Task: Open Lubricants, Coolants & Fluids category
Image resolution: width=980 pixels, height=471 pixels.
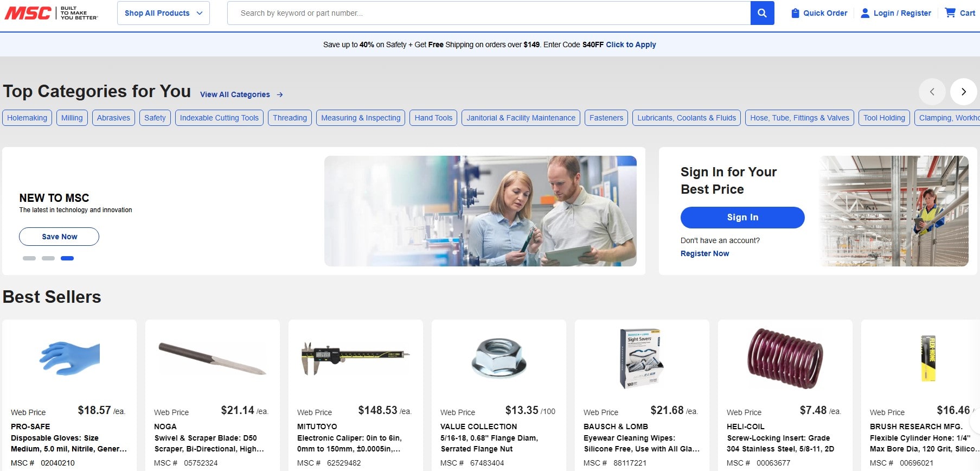Action: pos(687,118)
